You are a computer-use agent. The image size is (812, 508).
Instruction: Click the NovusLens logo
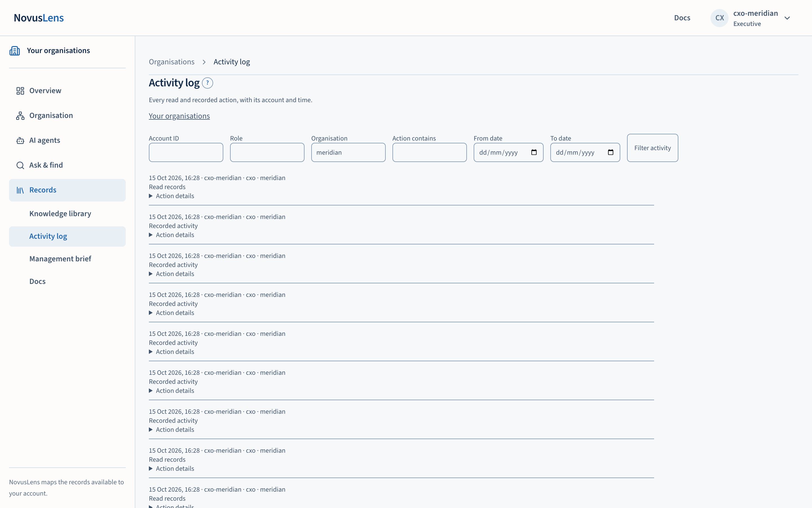coord(39,18)
